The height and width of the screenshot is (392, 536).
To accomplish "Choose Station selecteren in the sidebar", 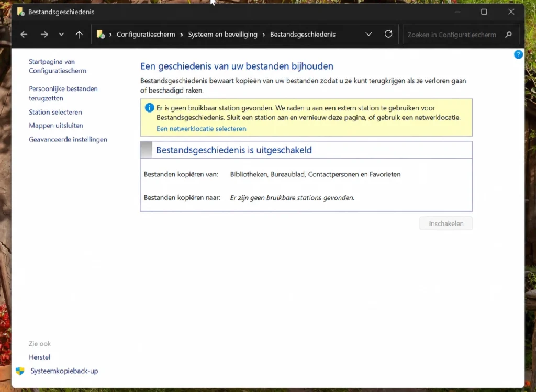I will [55, 112].
